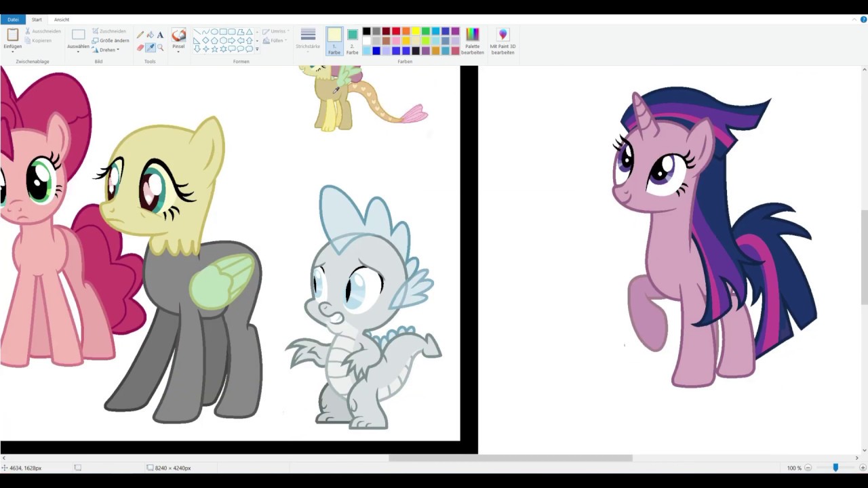Viewport: 868px width, 488px height.
Task: Choose the Line shape
Action: coord(197,32)
